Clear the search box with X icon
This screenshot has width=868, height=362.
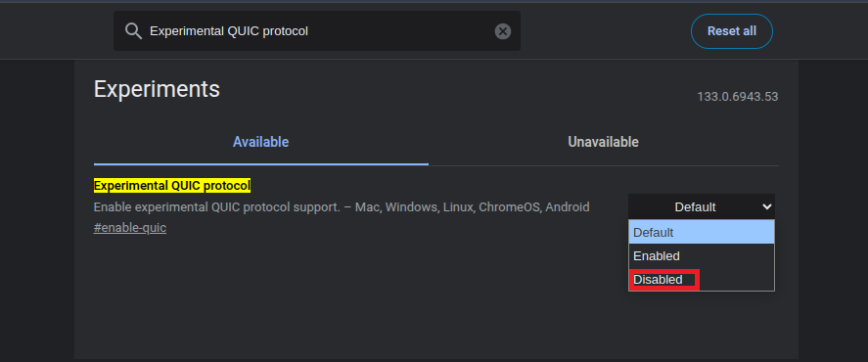503,31
